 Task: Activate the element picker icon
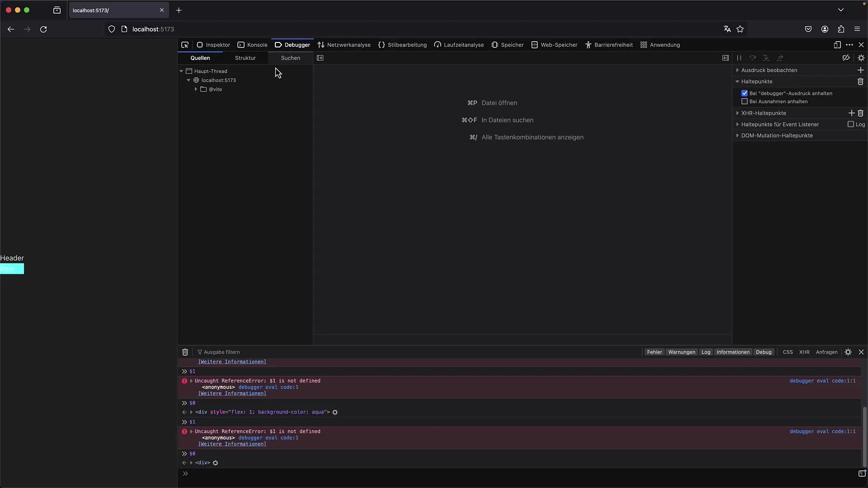point(185,45)
